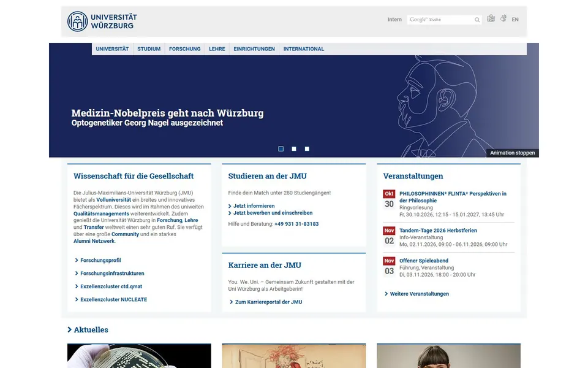The image size is (588, 368).
Task: Click the Studieren an der JMU heading
Action: 268,176
